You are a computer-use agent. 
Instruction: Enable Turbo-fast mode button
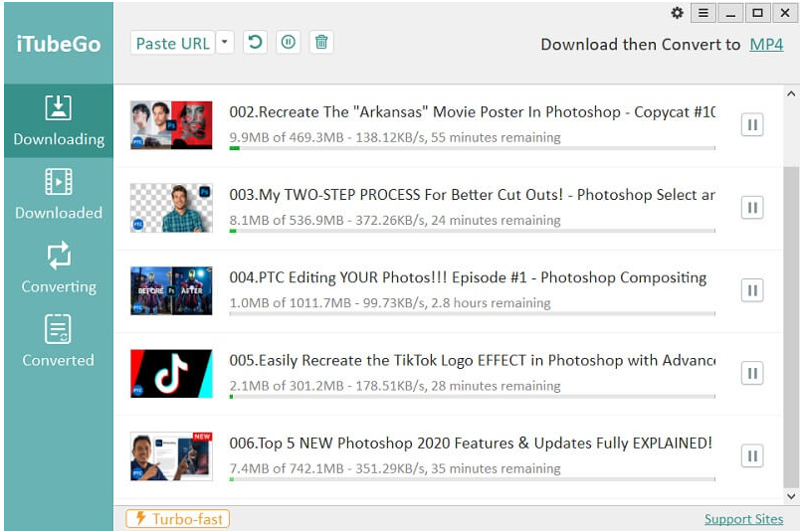pos(178,519)
